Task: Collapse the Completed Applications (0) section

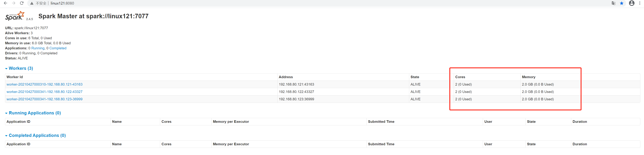Action: (x=35, y=136)
